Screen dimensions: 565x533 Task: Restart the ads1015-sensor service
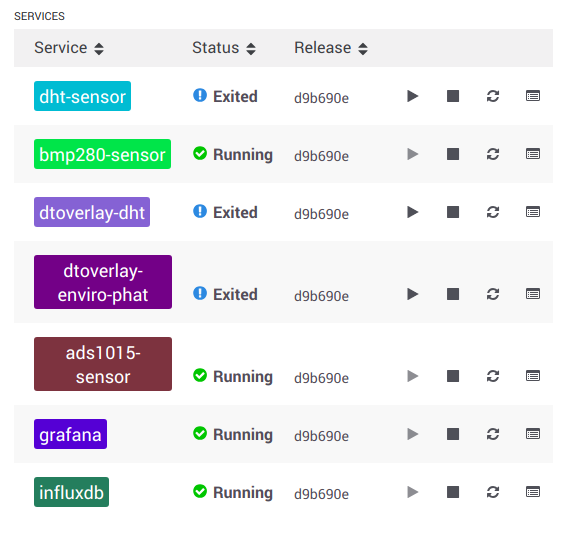point(493,376)
